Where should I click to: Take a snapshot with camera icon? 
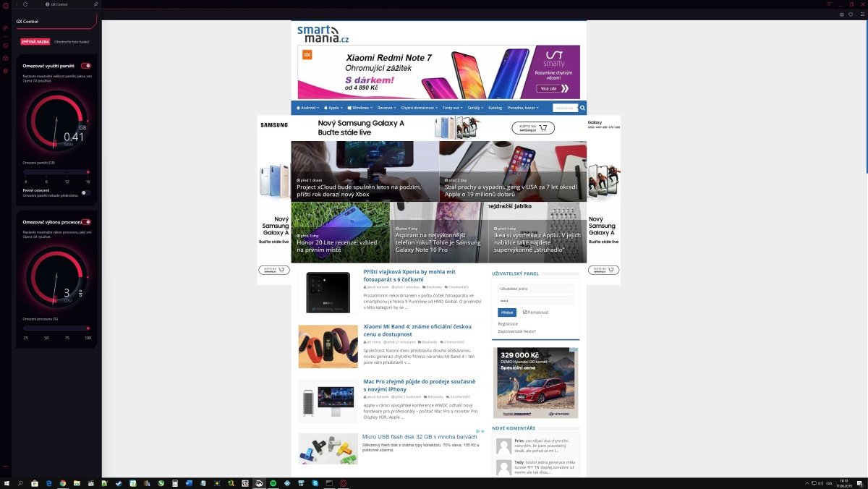coord(841,14)
